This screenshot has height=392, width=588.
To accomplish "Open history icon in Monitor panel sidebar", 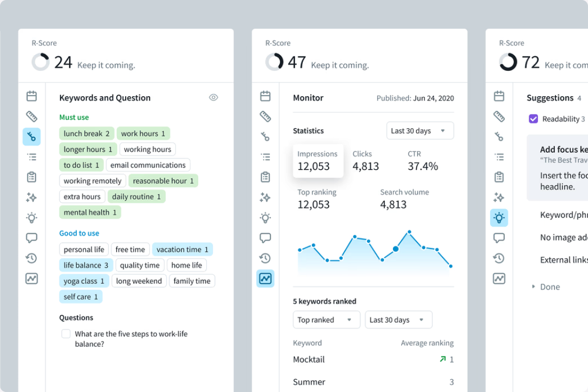I will coord(265,258).
